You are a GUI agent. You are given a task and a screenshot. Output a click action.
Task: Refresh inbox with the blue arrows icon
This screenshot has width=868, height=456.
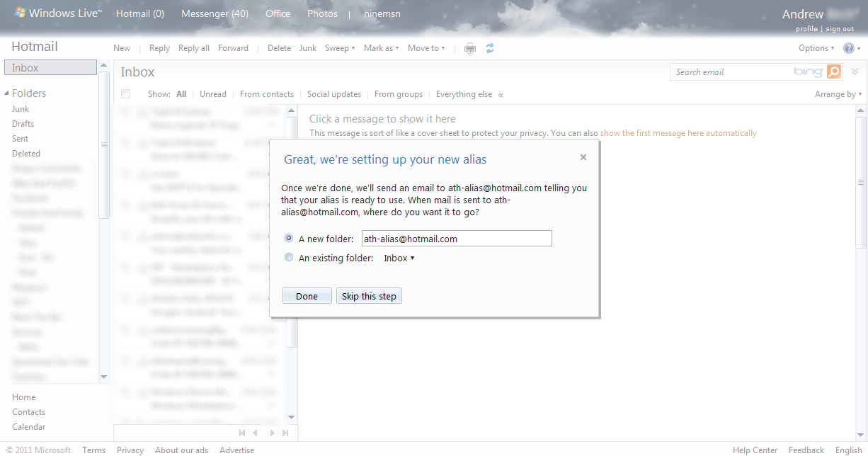coord(489,48)
